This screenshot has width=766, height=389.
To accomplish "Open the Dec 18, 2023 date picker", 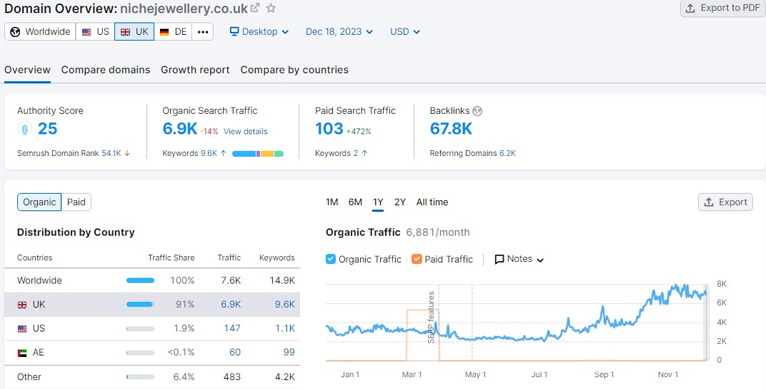I will click(339, 32).
